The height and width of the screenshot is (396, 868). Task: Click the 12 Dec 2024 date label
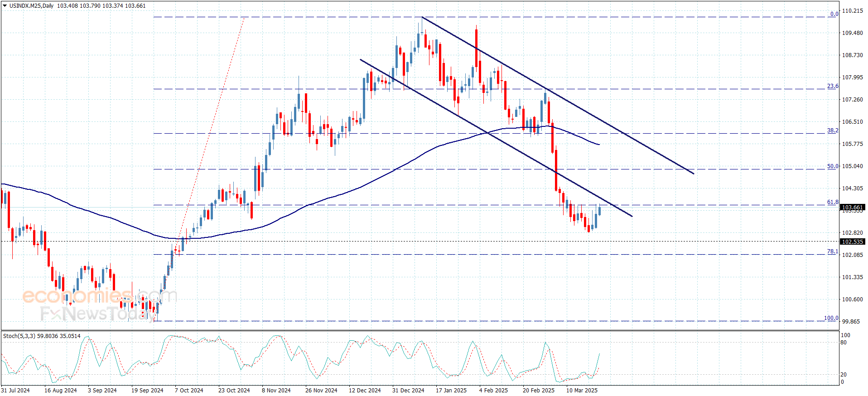pos(365,391)
